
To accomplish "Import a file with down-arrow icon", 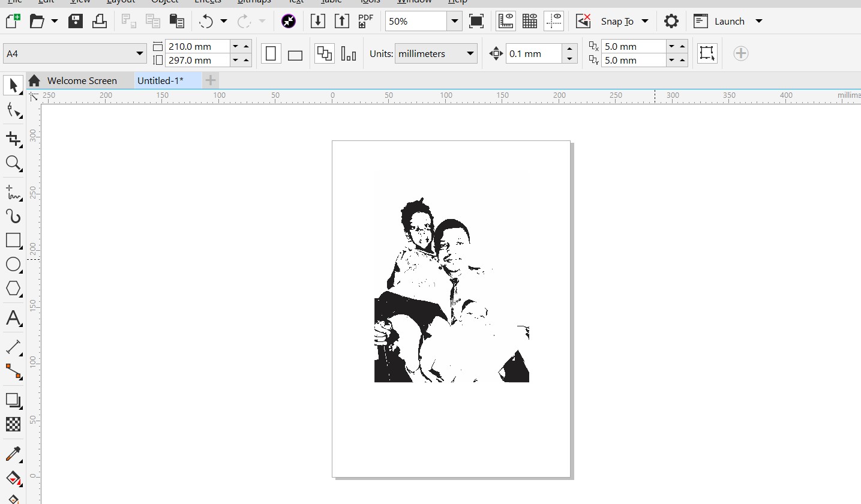I will pyautogui.click(x=318, y=22).
